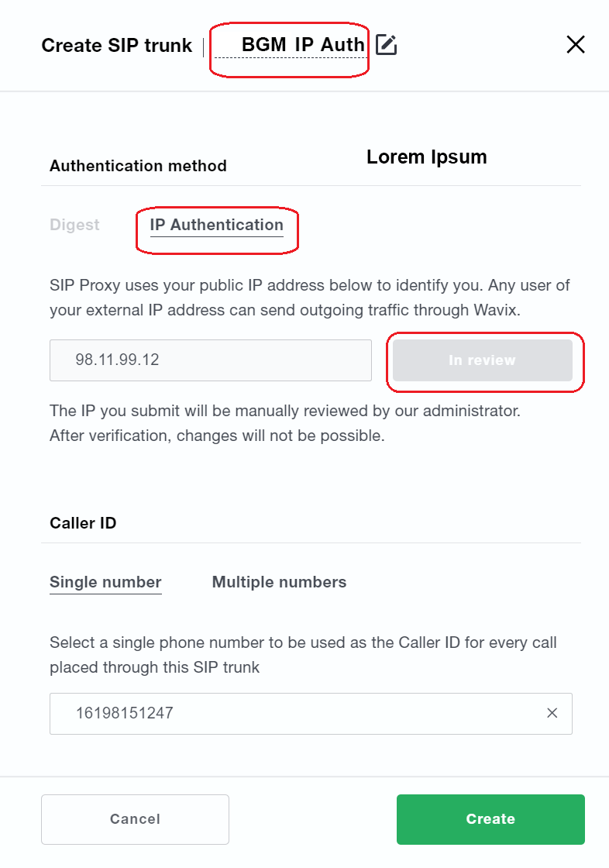Click the Create SIP trunk title
Image resolution: width=609 pixels, height=868 pixels.
(x=116, y=46)
